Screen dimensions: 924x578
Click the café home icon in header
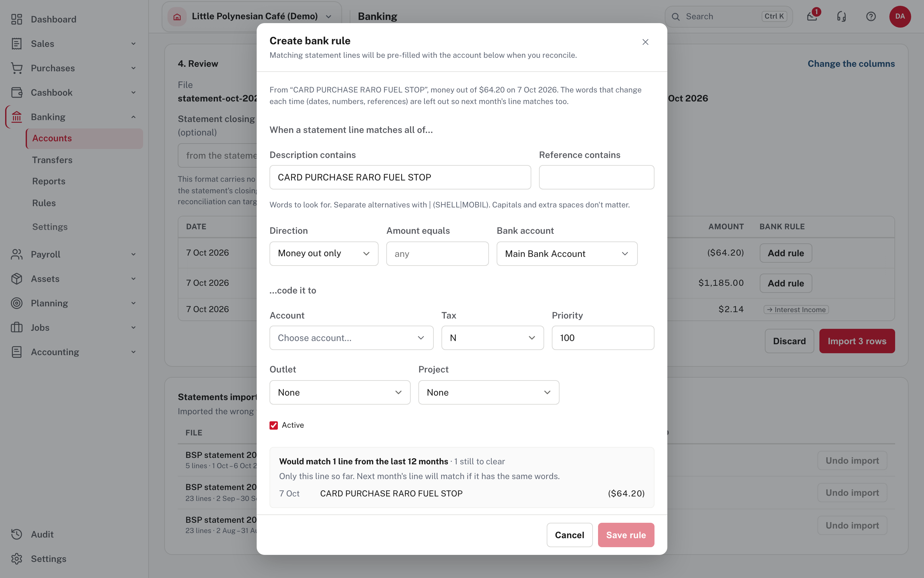177,16
